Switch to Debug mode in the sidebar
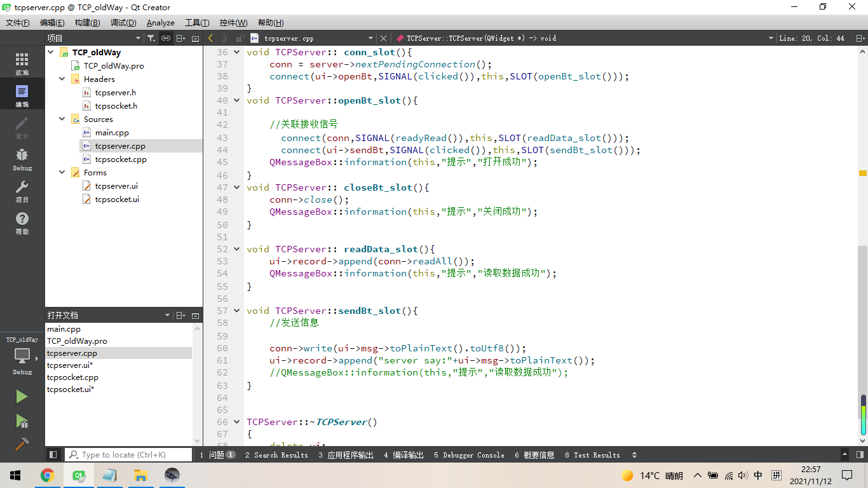868x488 pixels. [x=22, y=159]
